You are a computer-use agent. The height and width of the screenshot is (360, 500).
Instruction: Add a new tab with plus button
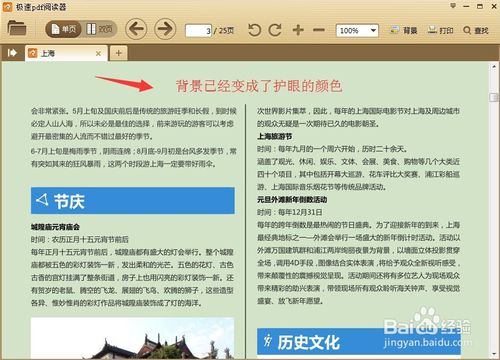(x=118, y=53)
